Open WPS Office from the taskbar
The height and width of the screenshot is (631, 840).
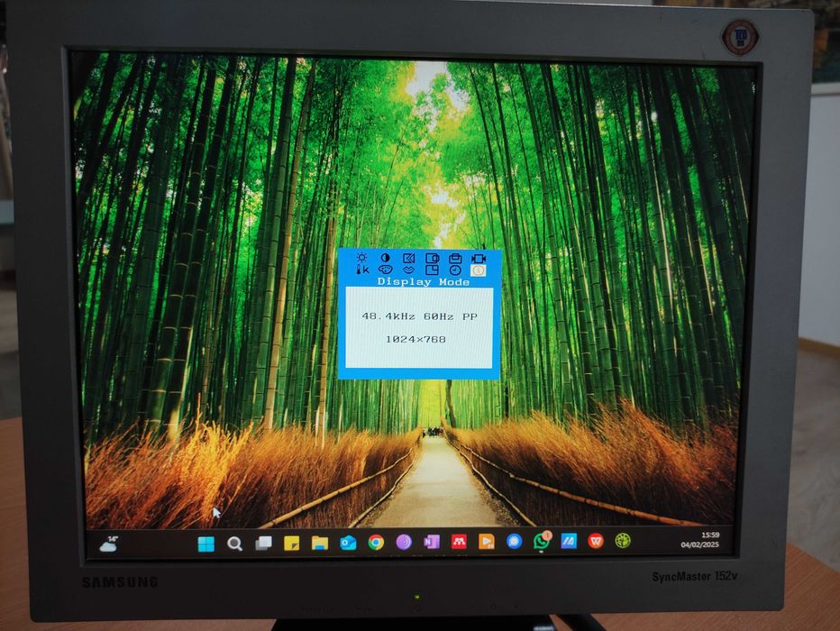[x=596, y=541]
